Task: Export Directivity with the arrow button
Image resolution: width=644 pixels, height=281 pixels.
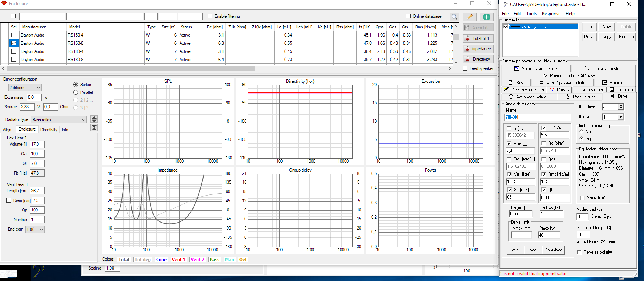Action: (478, 59)
